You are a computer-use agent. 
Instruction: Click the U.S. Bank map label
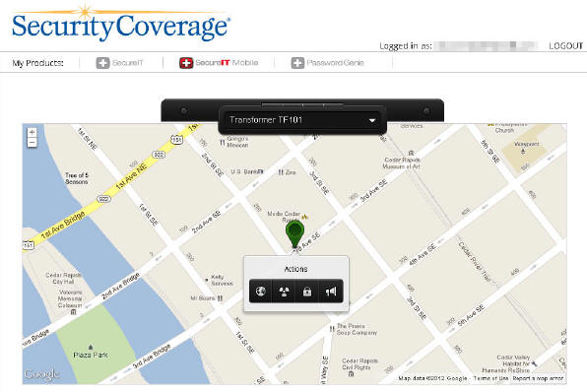point(244,171)
